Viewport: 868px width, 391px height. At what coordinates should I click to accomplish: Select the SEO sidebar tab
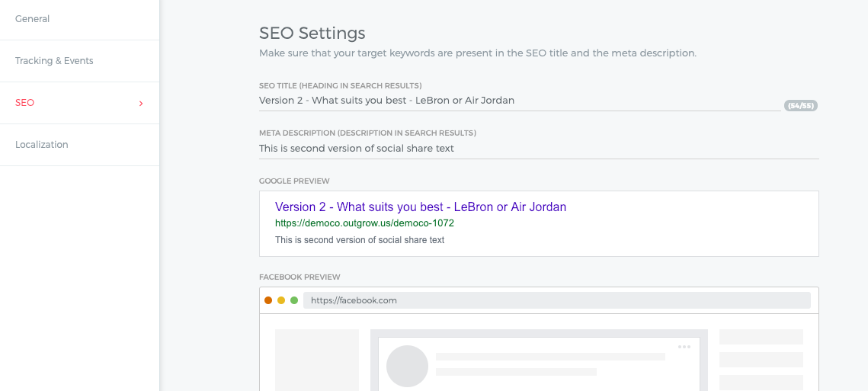(79, 103)
